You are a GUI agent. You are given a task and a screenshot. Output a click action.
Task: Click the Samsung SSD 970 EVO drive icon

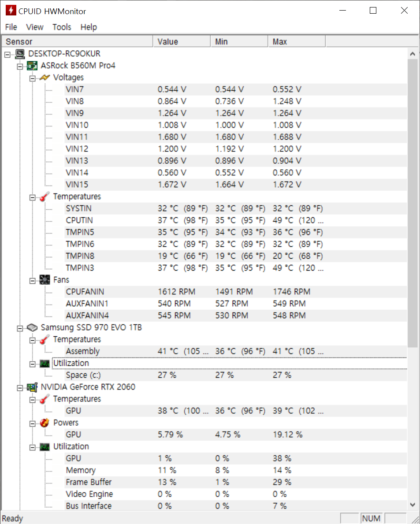33,327
